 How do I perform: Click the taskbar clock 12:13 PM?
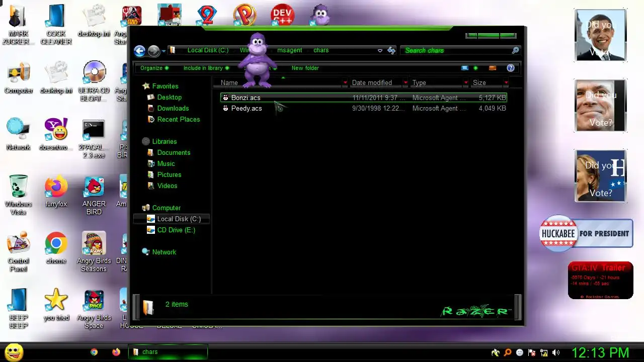coord(600,352)
